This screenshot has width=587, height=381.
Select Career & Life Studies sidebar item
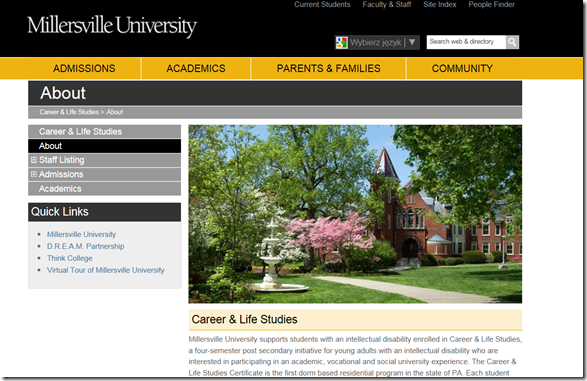pos(104,132)
